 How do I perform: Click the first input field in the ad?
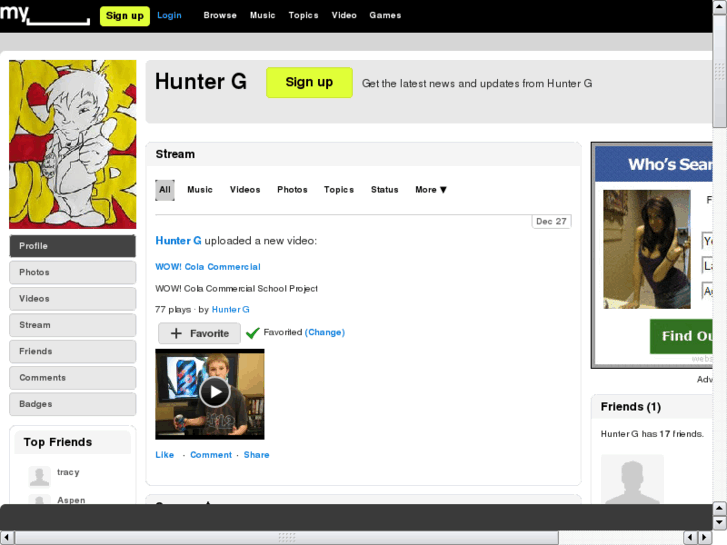tap(707, 241)
